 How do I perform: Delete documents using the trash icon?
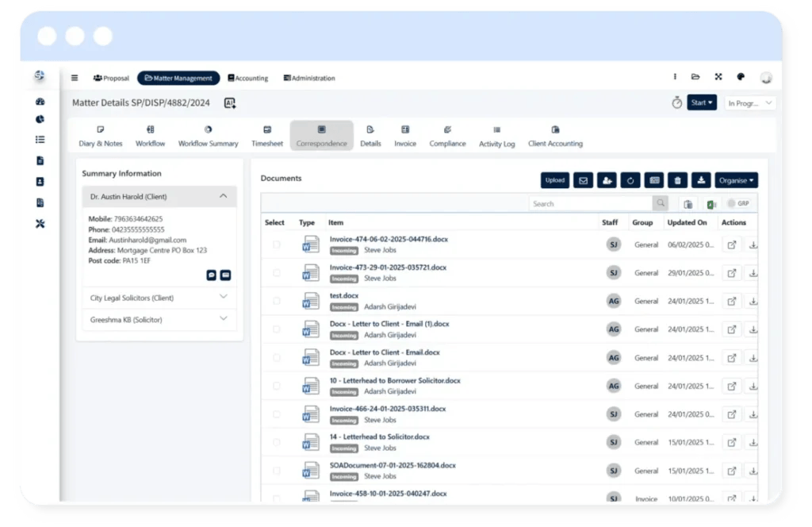676,180
